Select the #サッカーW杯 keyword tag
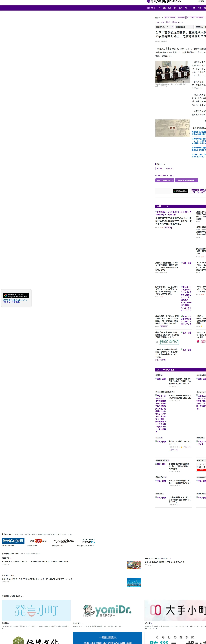The width and height of the screenshot is (206, 644). click(x=170, y=18)
